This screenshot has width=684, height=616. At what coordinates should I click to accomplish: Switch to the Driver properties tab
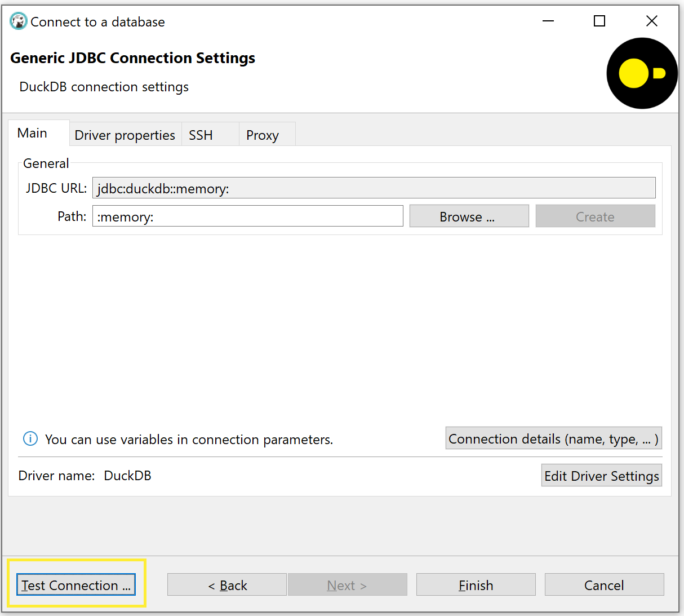point(125,135)
